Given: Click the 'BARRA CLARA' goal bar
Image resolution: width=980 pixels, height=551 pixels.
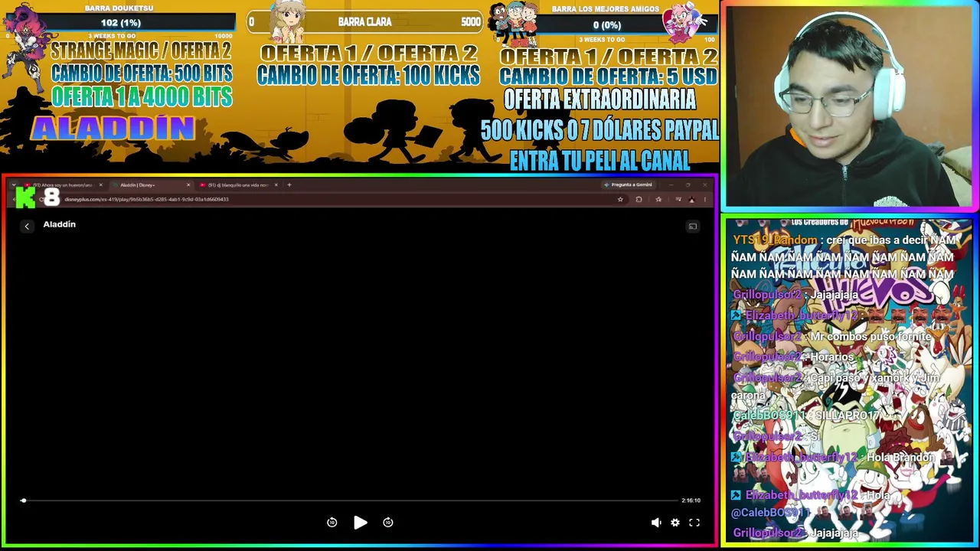Looking at the screenshot, I should click(365, 22).
